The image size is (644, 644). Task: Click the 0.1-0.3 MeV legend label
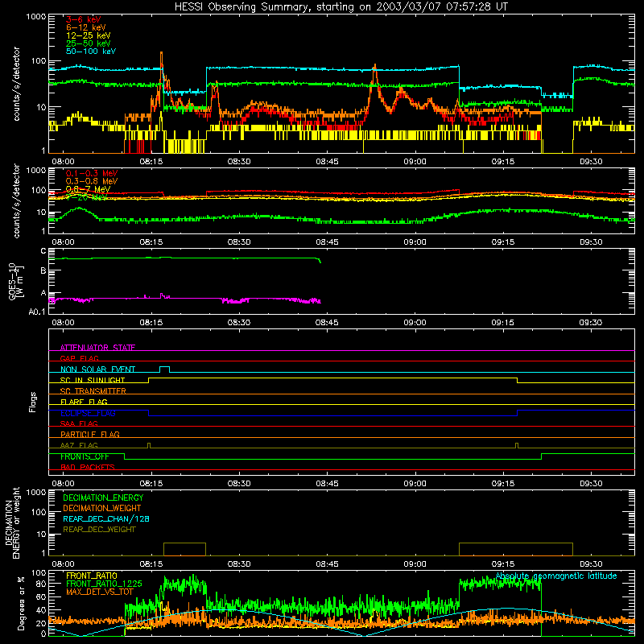(x=92, y=173)
